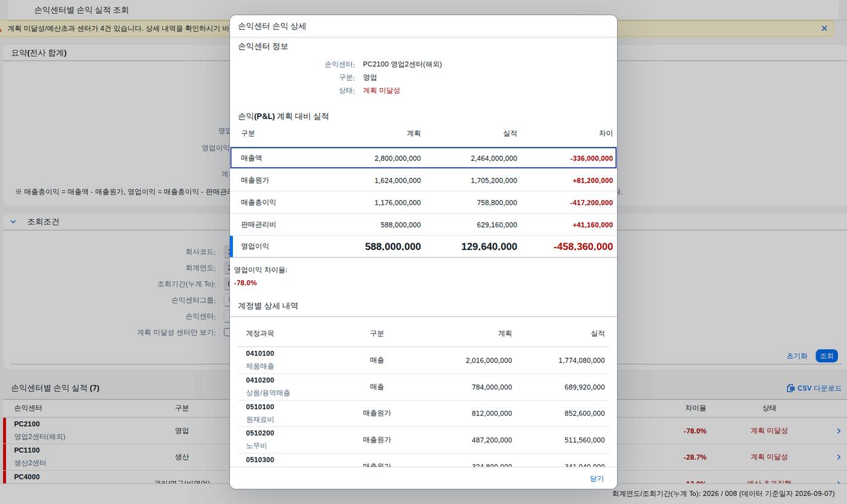Click the PC4000 row in the background table
The width and height of the screenshot is (847, 504).
coord(423,477)
